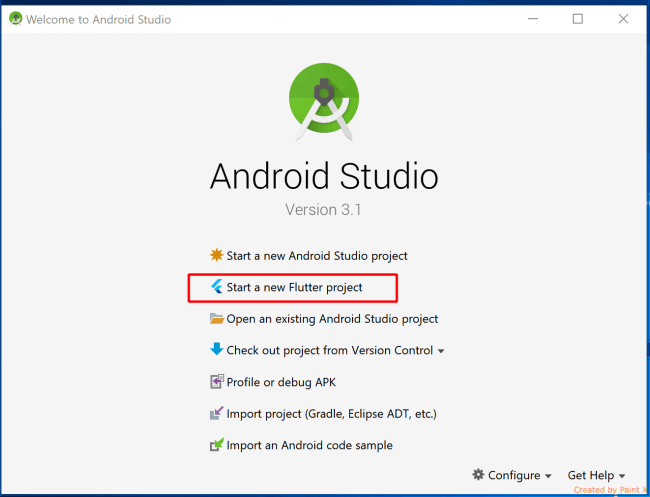Click the large Android Studio heading text
The height and width of the screenshot is (497, 650).
click(324, 176)
